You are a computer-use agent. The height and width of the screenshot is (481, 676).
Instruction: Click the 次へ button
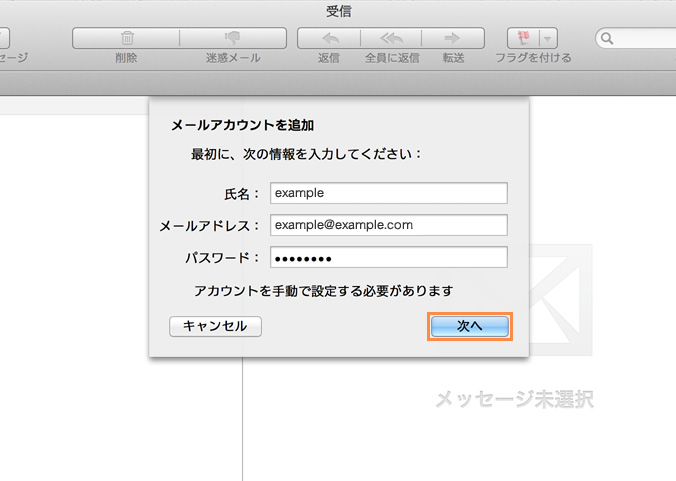point(469,326)
